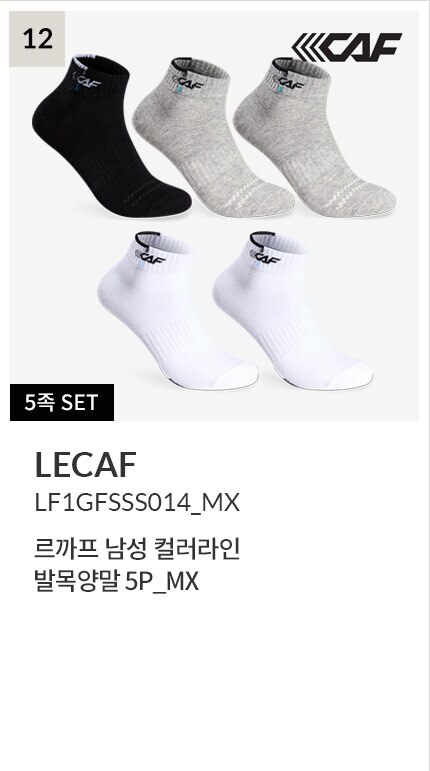This screenshot has width=430, height=771.
Task: Click the CAF logo on left white sock
Action: [151, 256]
